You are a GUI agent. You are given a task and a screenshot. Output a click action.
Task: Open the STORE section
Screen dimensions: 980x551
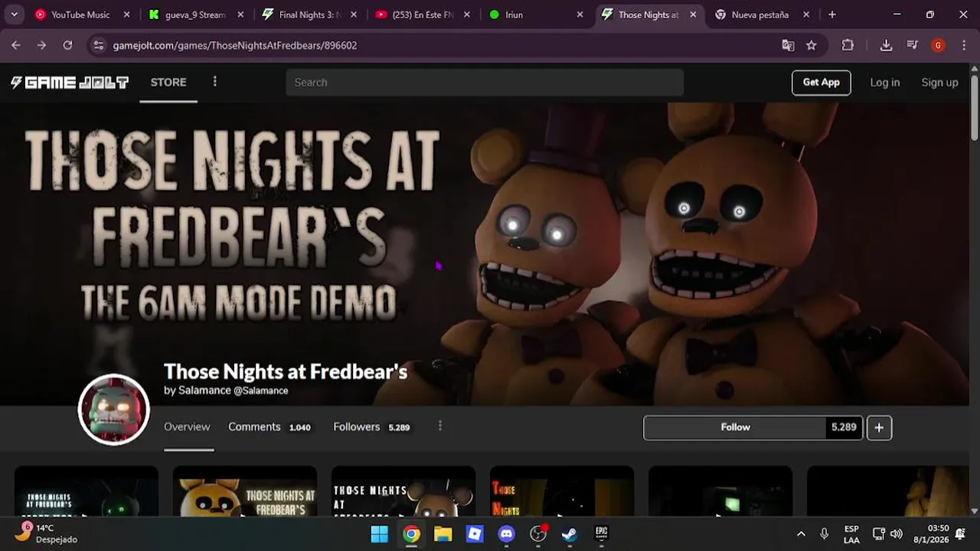point(168,82)
